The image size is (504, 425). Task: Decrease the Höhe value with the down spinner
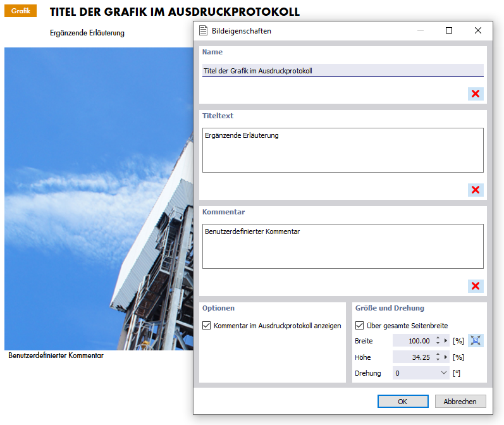point(438,359)
